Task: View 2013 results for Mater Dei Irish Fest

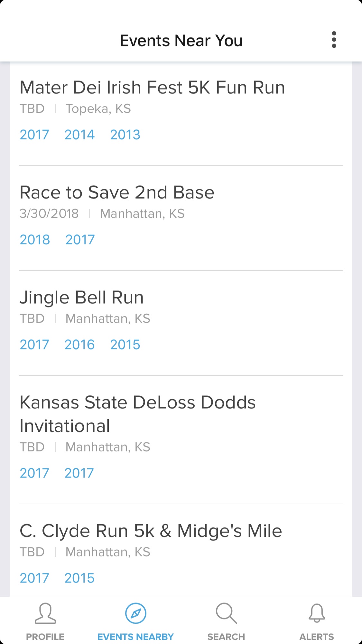Action: pyautogui.click(x=125, y=135)
